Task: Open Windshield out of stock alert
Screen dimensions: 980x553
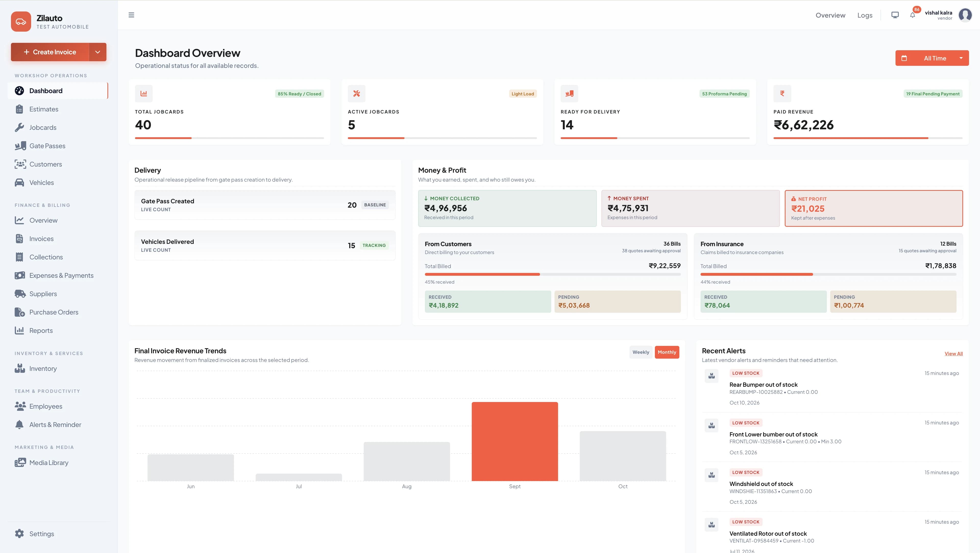Action: [x=832, y=487]
